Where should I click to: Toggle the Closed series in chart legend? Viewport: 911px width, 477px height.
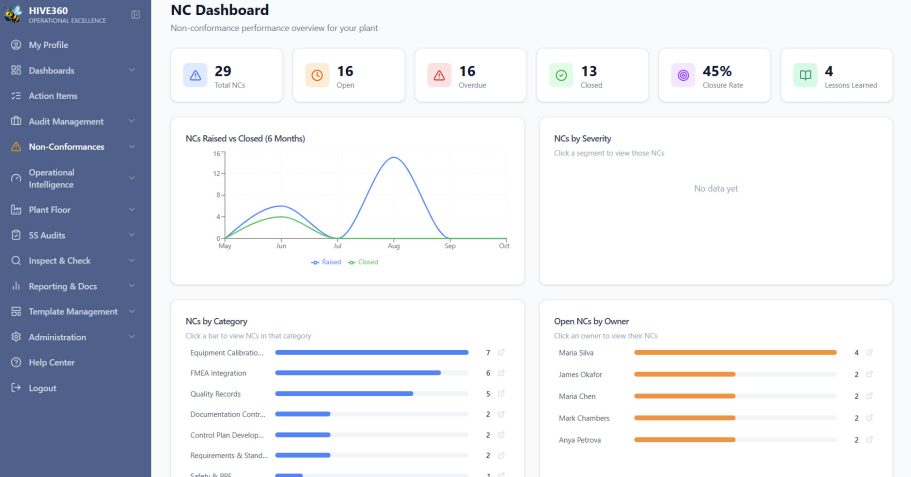363,262
